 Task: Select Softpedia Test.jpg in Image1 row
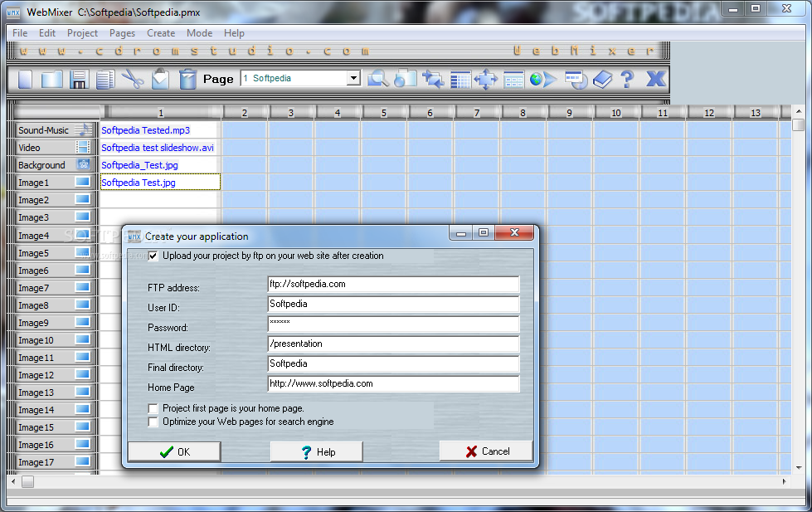click(x=160, y=183)
